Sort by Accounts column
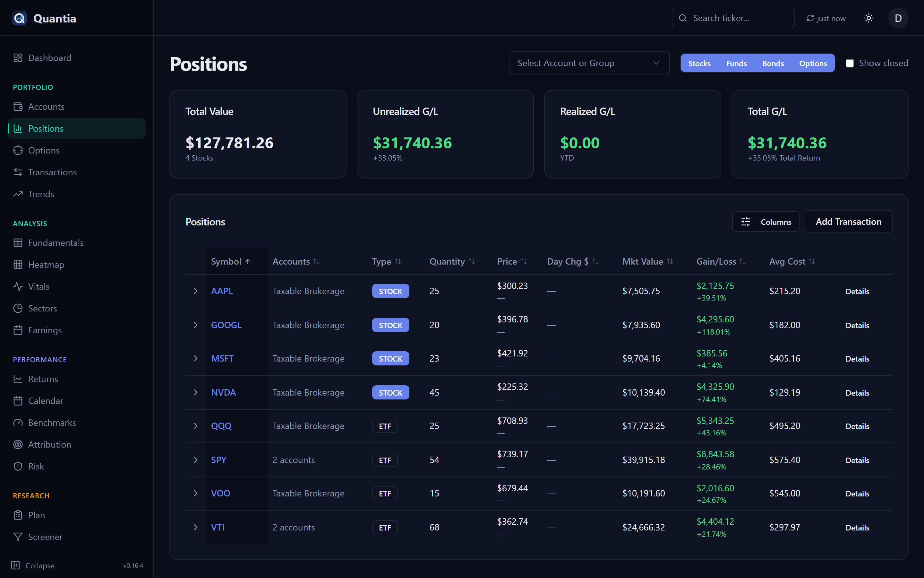924x578 pixels. coord(296,261)
